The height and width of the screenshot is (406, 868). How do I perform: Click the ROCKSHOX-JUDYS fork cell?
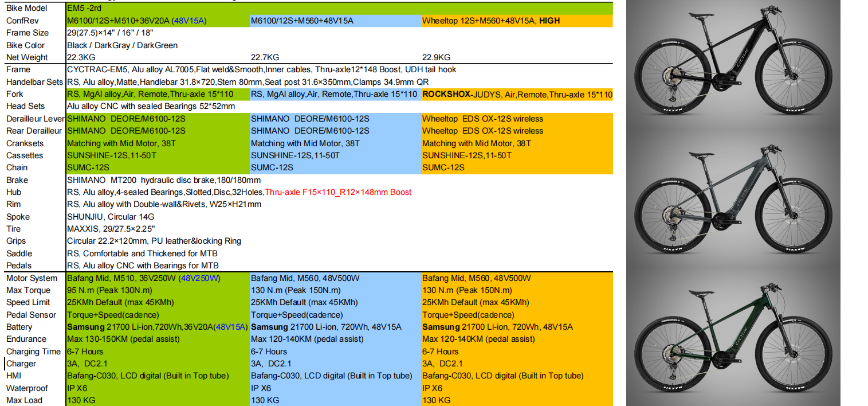[x=517, y=94]
